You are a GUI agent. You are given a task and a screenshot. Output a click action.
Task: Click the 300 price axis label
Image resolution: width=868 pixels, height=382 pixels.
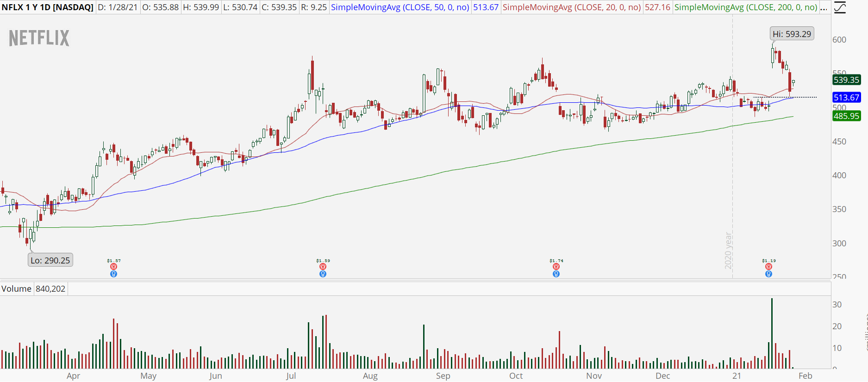[x=839, y=244]
